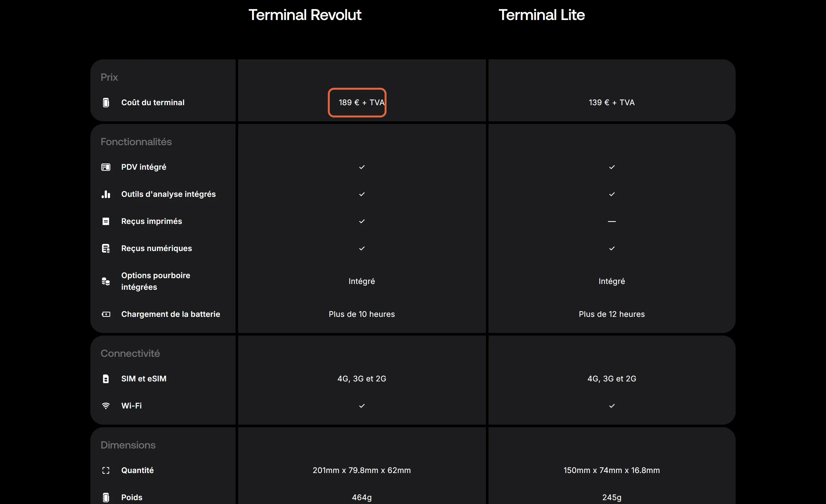Viewport: 826px width, 504px height.
Task: Click the Poids icon
Action: point(106,498)
